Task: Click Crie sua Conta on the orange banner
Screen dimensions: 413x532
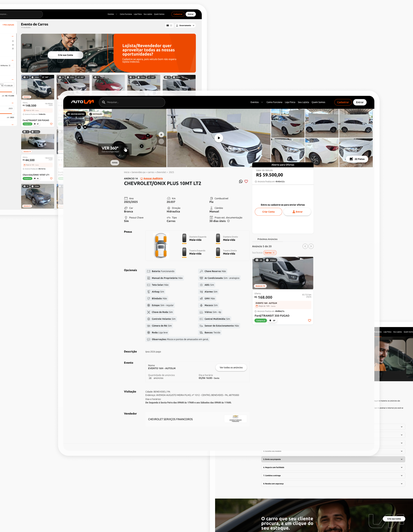Action: click(66, 55)
